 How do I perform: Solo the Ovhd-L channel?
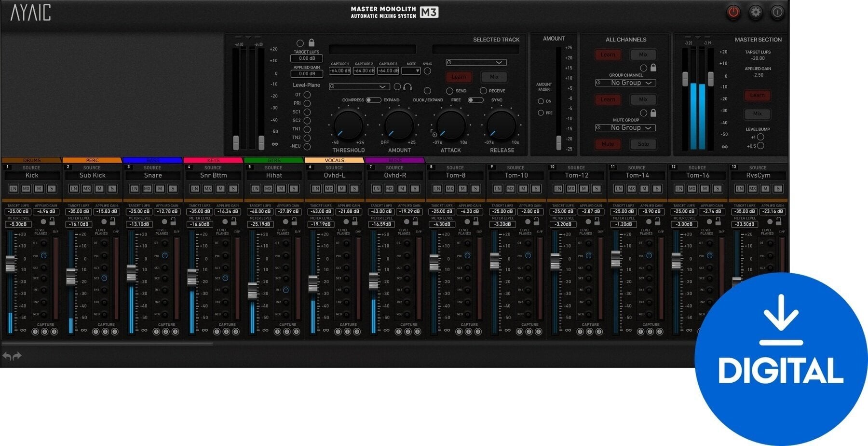(x=354, y=189)
